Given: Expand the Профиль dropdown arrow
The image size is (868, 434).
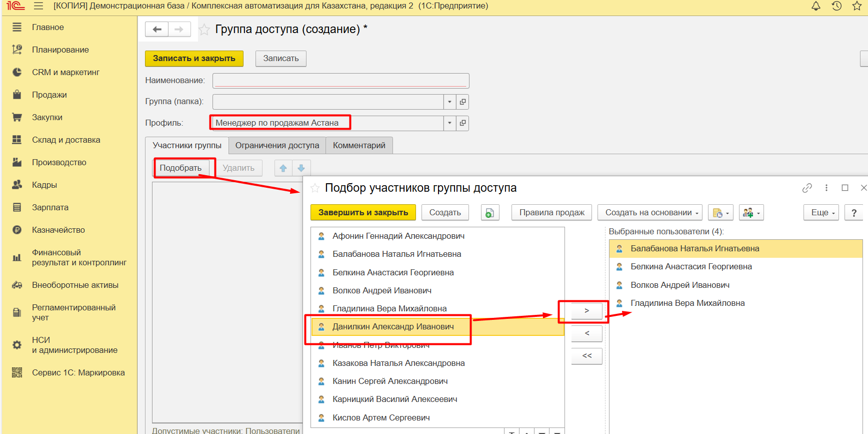Looking at the screenshot, I should 449,123.
